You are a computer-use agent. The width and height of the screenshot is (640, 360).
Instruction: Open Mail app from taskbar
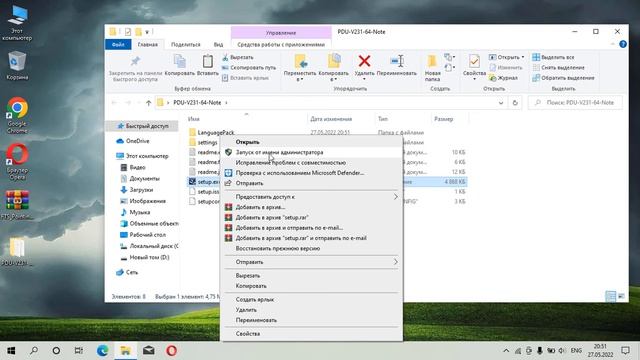click(149, 350)
